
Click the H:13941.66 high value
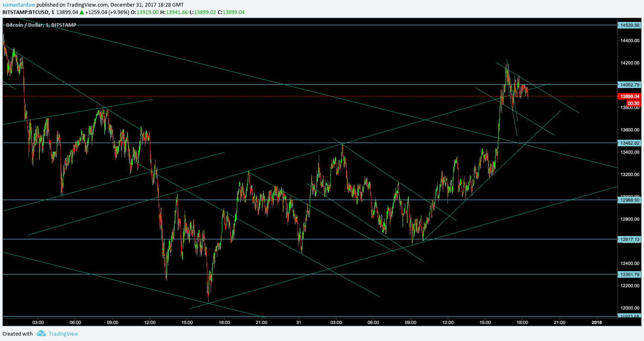pyautogui.click(x=174, y=12)
